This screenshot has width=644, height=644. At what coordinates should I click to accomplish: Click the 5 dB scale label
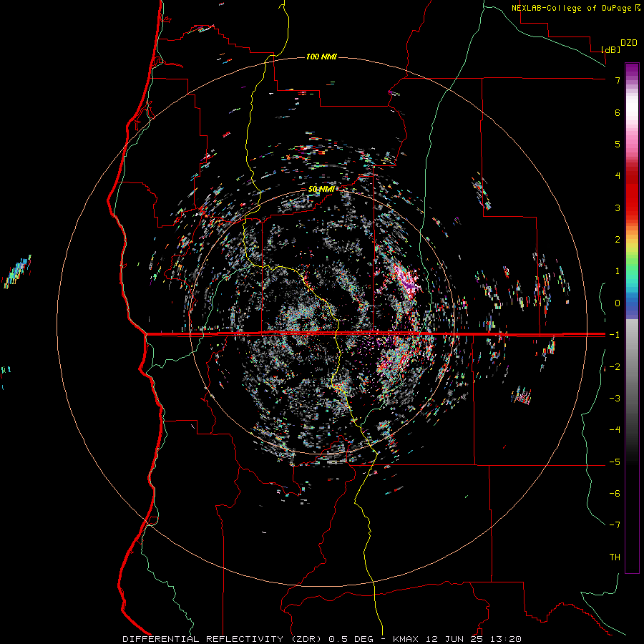click(x=618, y=144)
